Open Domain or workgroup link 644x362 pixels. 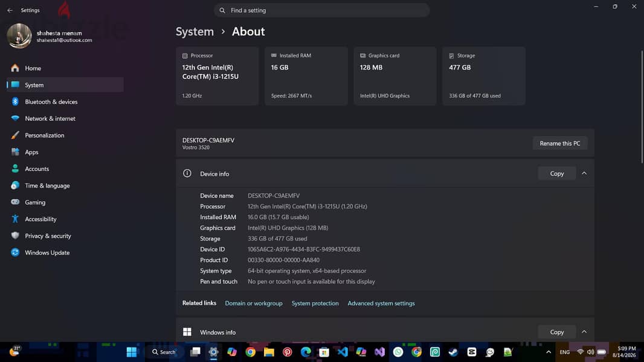253,303
